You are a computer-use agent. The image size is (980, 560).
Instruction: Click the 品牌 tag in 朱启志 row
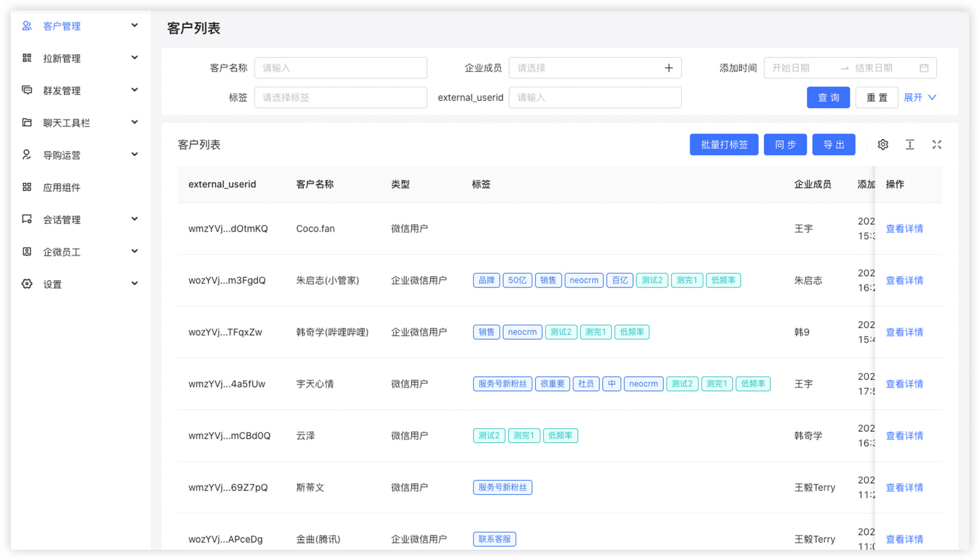click(x=486, y=280)
